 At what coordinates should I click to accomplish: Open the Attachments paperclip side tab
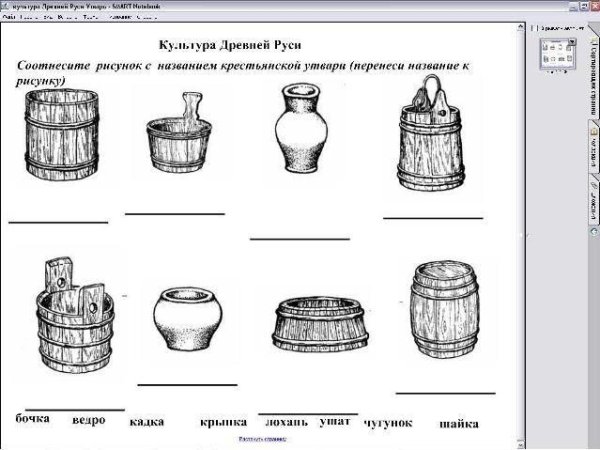593,200
